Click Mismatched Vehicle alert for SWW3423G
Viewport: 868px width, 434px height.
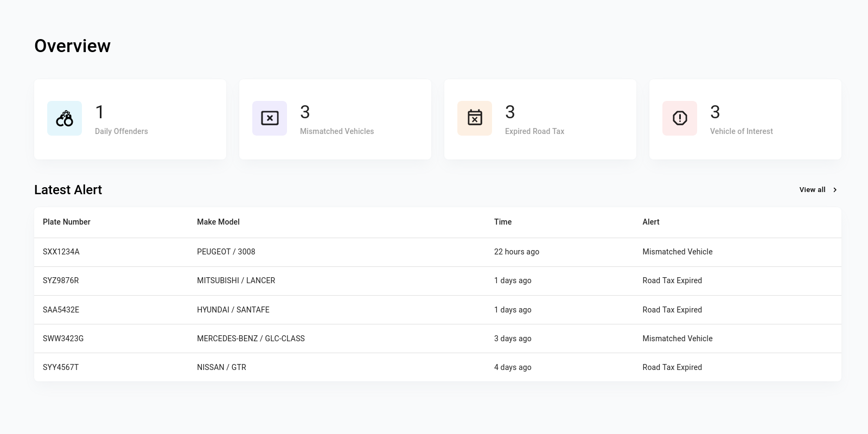tap(678, 339)
